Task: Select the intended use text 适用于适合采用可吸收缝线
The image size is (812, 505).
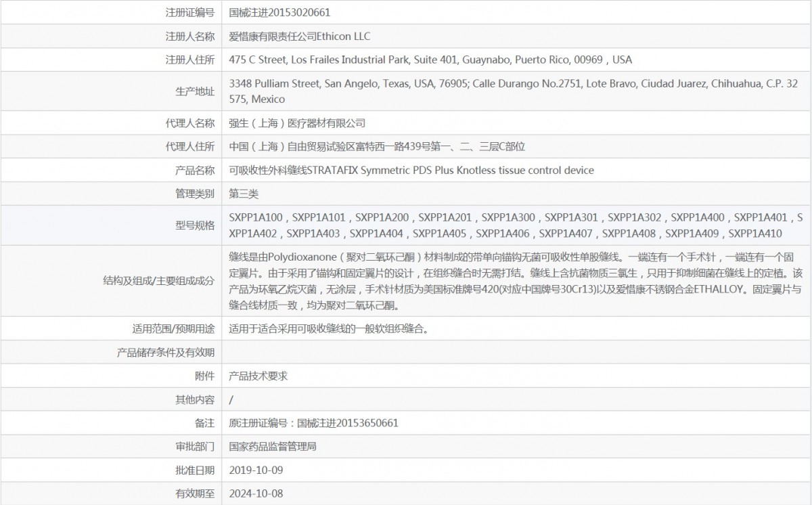Action: coord(329,329)
